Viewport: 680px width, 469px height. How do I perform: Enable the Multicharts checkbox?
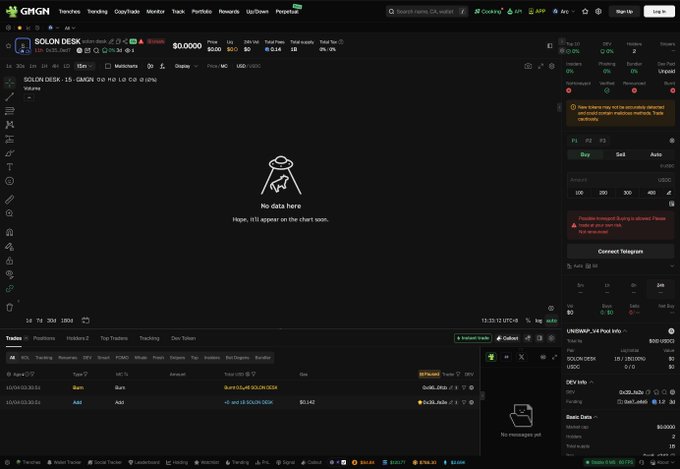click(x=108, y=66)
